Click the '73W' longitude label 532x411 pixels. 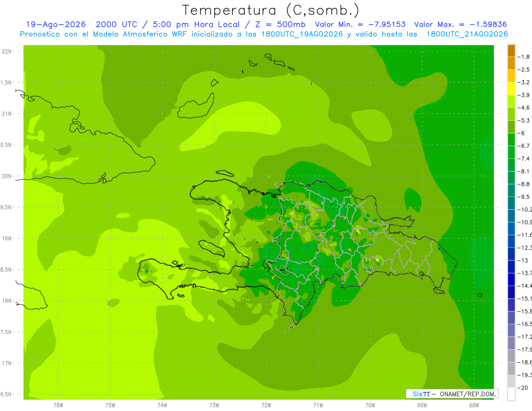click(214, 405)
